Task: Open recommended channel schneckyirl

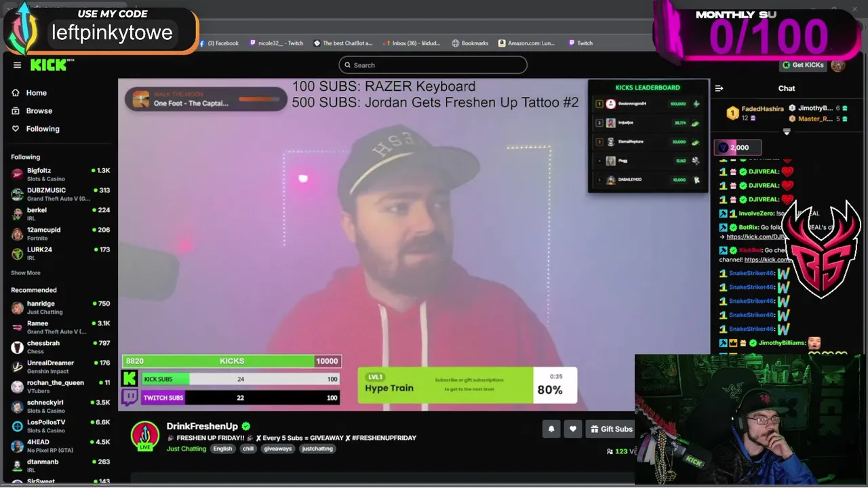Action: (60, 406)
